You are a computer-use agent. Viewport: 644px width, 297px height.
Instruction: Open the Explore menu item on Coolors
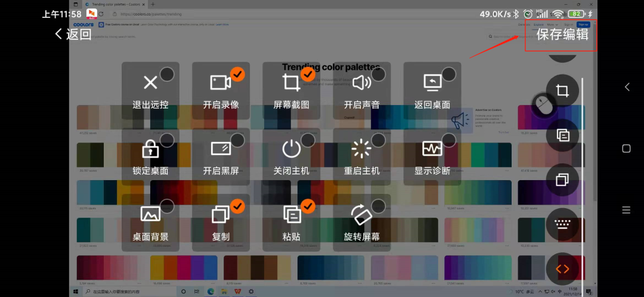click(x=538, y=24)
